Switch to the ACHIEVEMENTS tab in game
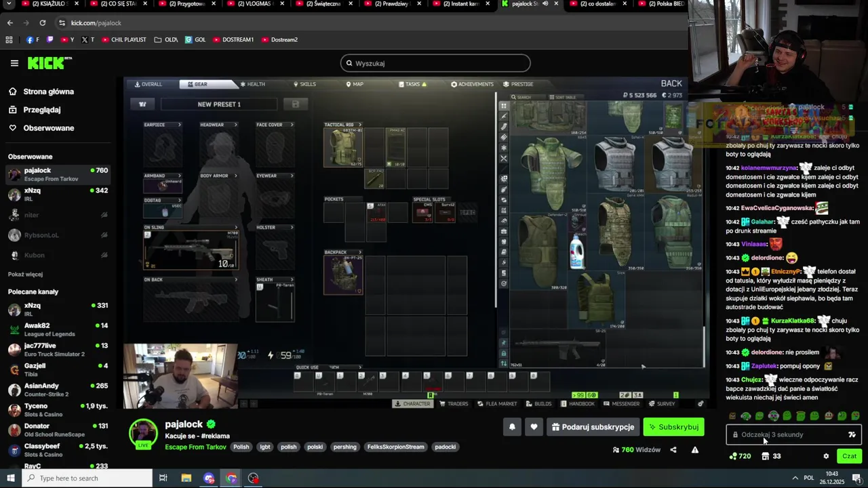Viewport: 868px width, 488px height. click(472, 85)
